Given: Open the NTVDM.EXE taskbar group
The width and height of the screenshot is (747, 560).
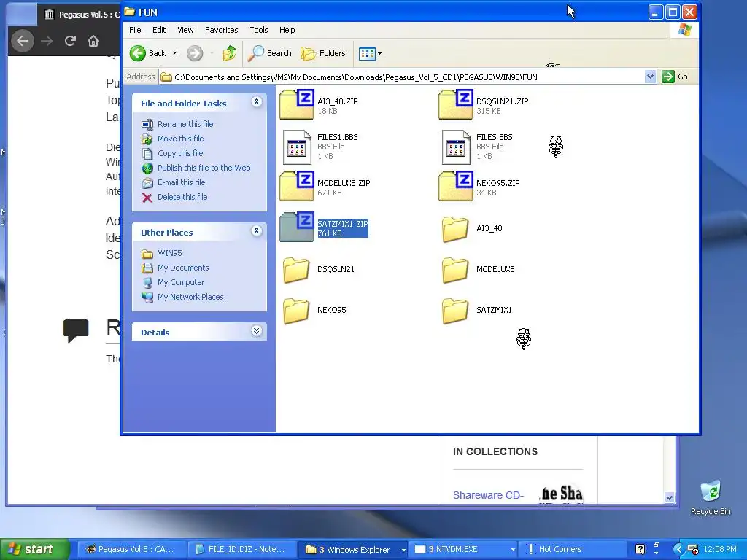Looking at the screenshot, I should [x=465, y=550].
